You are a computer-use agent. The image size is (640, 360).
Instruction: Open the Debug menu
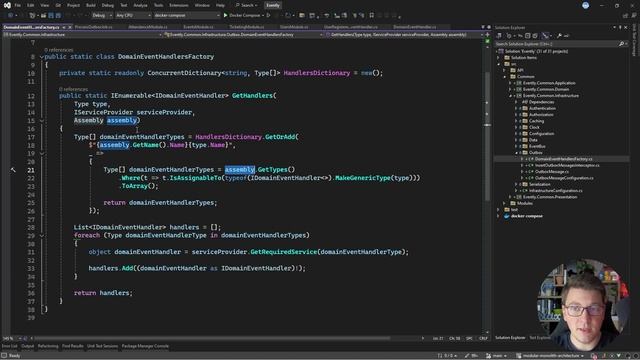[x=108, y=5]
